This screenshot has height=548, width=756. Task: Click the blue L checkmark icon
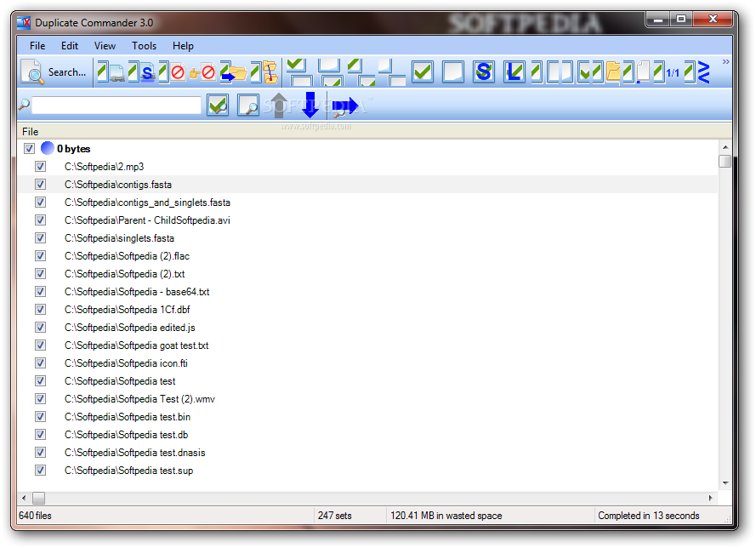(514, 72)
